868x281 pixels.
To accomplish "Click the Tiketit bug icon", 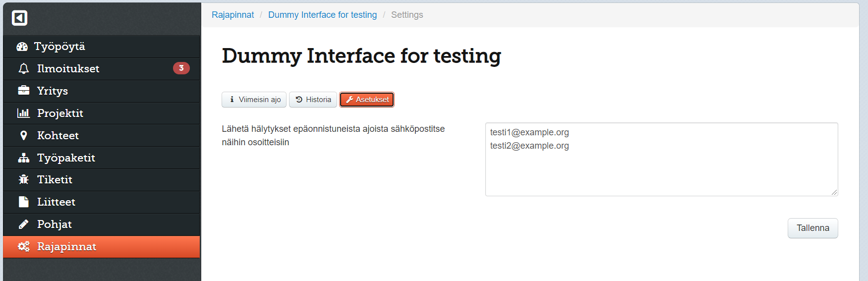I will [x=23, y=179].
